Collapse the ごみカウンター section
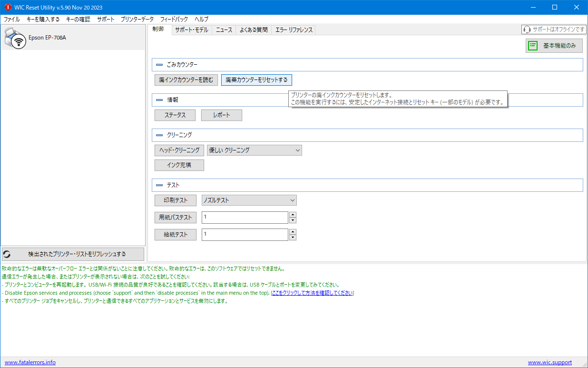The height and width of the screenshot is (368, 588). [159, 65]
